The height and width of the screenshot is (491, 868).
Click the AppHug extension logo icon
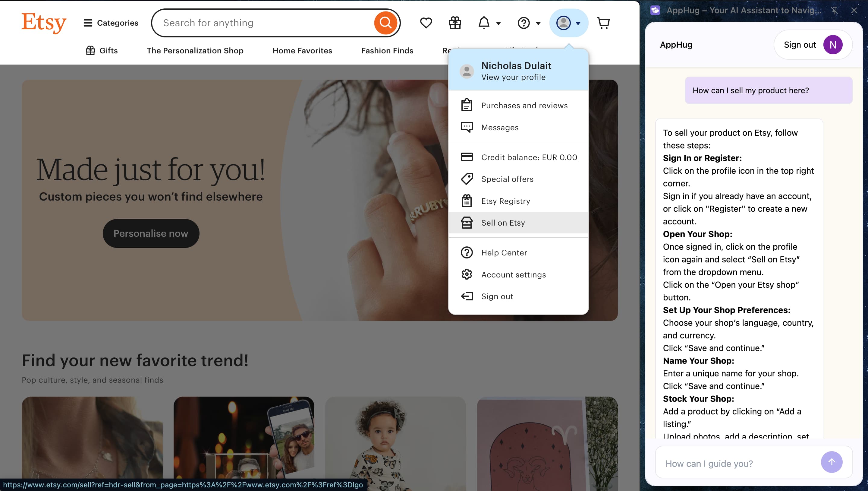click(x=655, y=11)
